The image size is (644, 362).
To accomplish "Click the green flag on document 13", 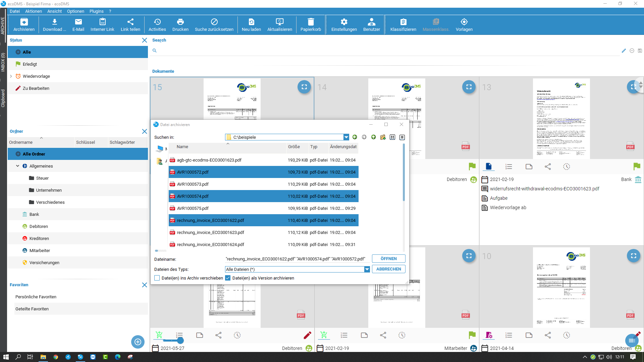I will pos(637,166).
